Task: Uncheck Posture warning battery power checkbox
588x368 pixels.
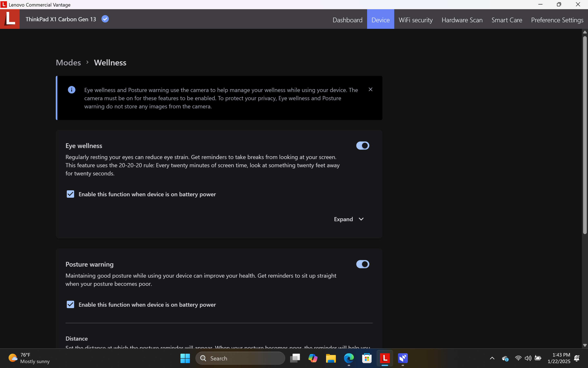Action: [x=70, y=304]
